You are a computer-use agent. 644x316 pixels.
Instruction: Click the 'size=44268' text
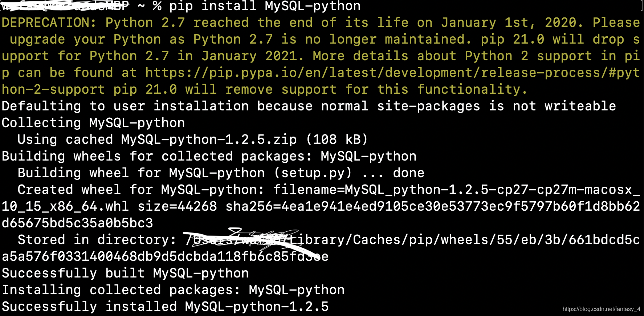[177, 206]
